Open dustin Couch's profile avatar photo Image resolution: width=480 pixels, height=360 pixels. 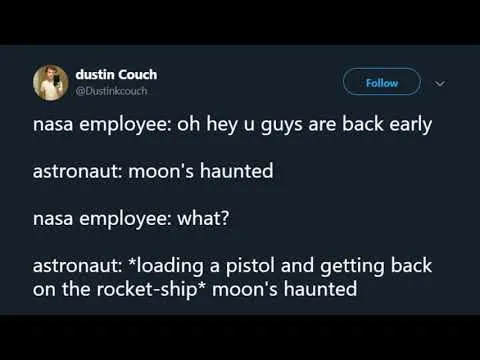pos(51,83)
